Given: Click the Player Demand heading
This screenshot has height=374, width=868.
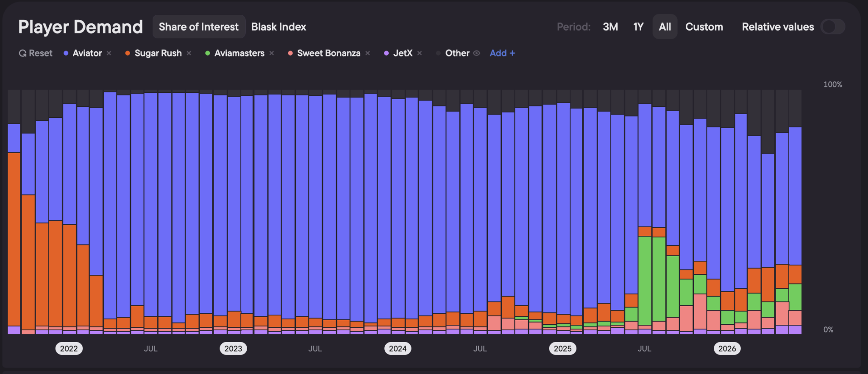Looking at the screenshot, I should [x=81, y=27].
